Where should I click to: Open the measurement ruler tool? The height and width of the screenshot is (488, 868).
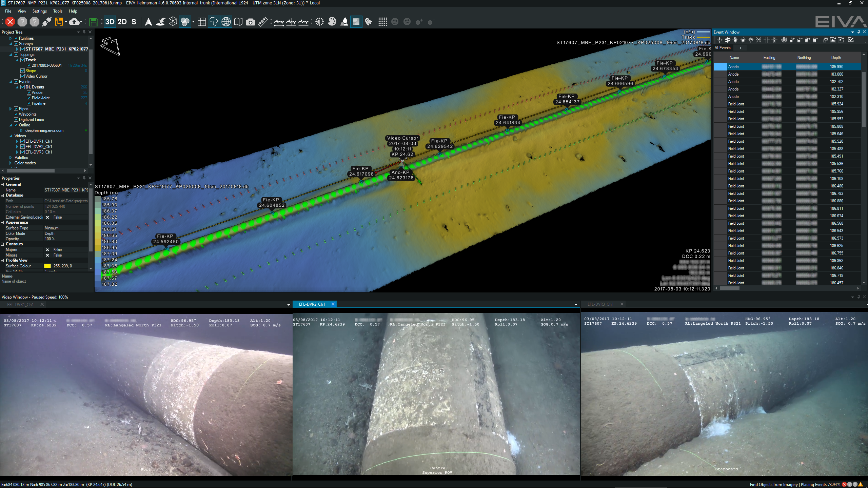[262, 21]
